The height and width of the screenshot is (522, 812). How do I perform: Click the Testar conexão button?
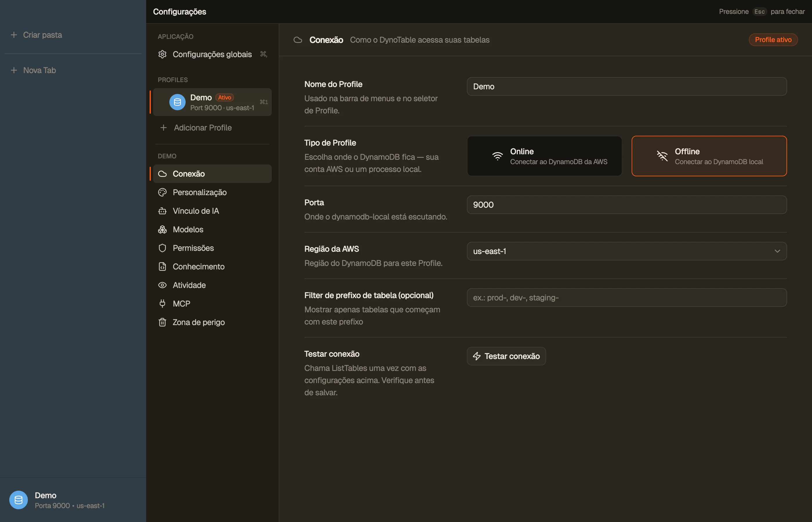506,356
